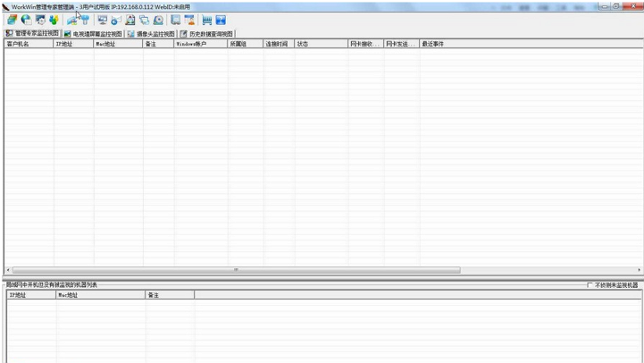Click the computer monitor toolbar icon
The height and width of the screenshot is (363, 644).
click(x=102, y=20)
